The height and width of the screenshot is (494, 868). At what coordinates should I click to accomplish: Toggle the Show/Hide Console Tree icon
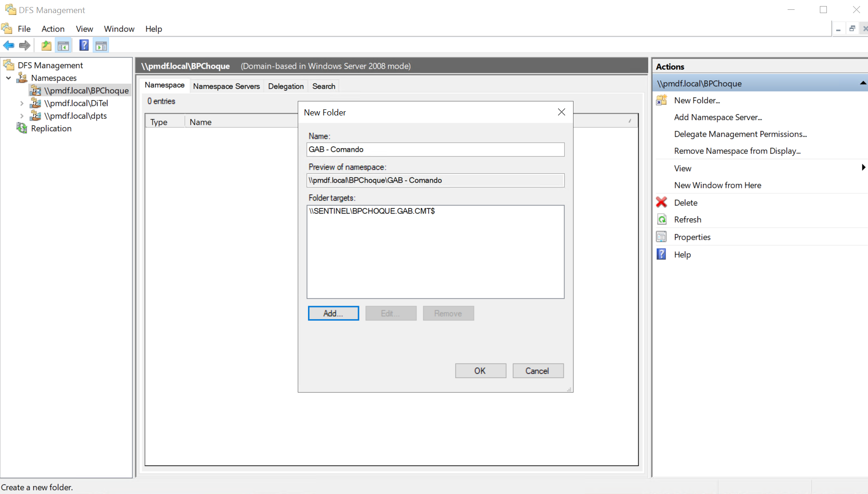click(x=63, y=45)
